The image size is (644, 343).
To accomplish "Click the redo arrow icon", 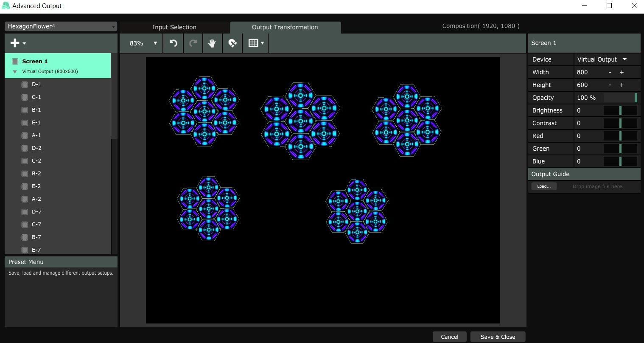I will point(193,43).
